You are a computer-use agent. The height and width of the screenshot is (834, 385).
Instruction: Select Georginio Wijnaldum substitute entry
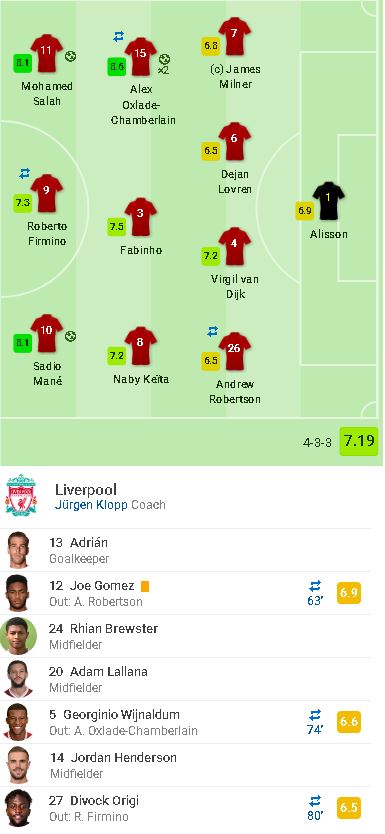point(185,722)
